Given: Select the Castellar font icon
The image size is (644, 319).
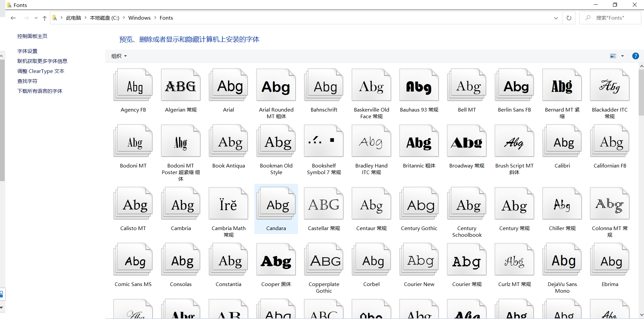Looking at the screenshot, I should [x=324, y=203].
